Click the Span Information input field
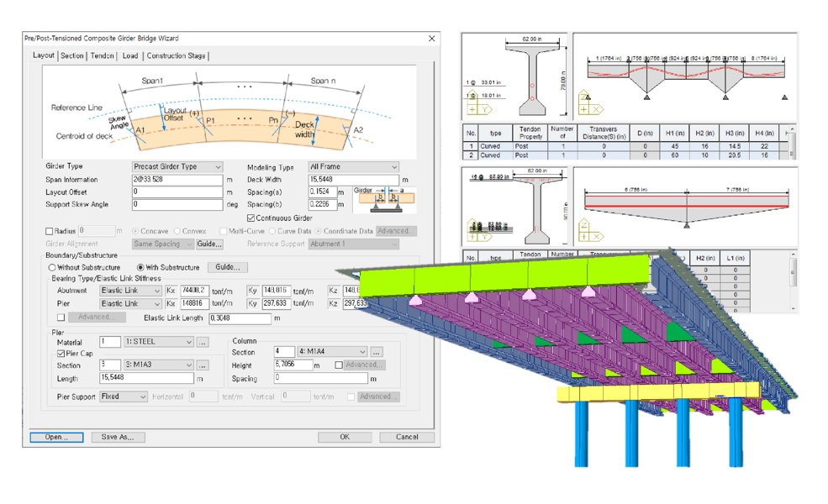Screen dimensions: 828x504 (x=177, y=180)
